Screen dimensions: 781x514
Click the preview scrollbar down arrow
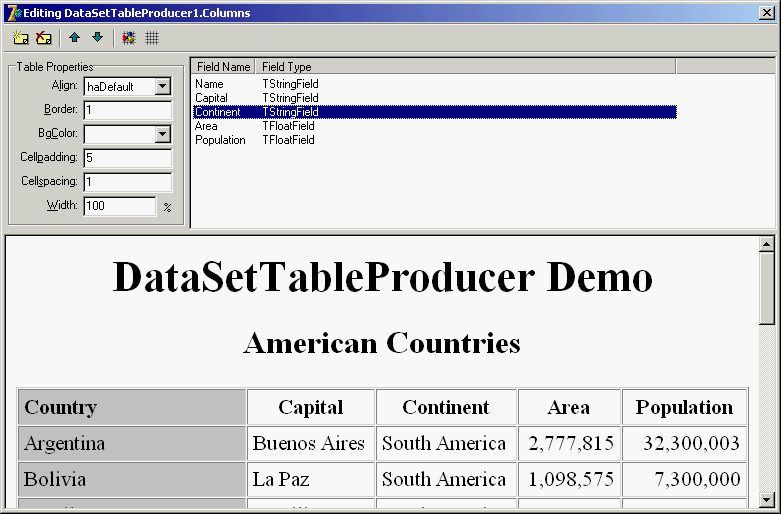pos(767,499)
